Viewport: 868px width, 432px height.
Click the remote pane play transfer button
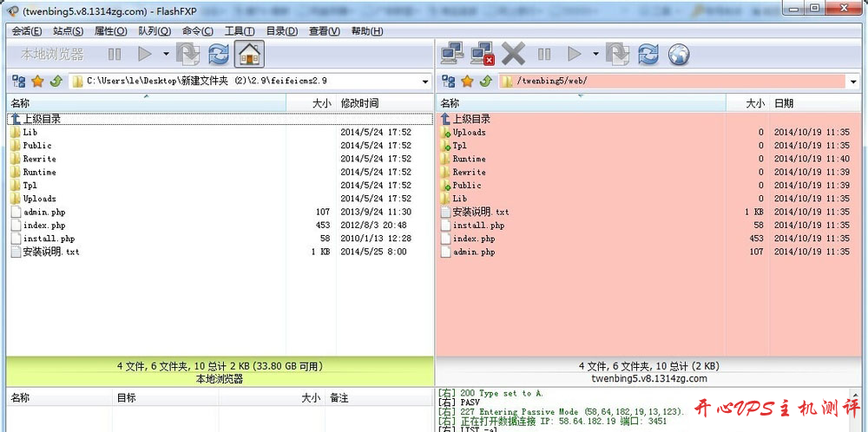(575, 54)
